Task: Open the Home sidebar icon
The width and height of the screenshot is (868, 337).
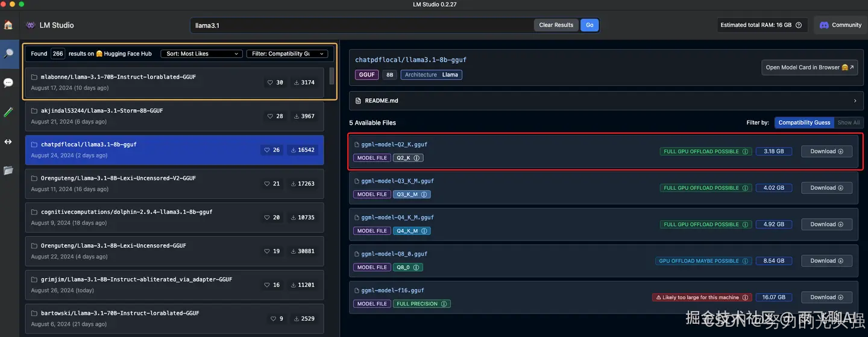Action: click(x=8, y=25)
